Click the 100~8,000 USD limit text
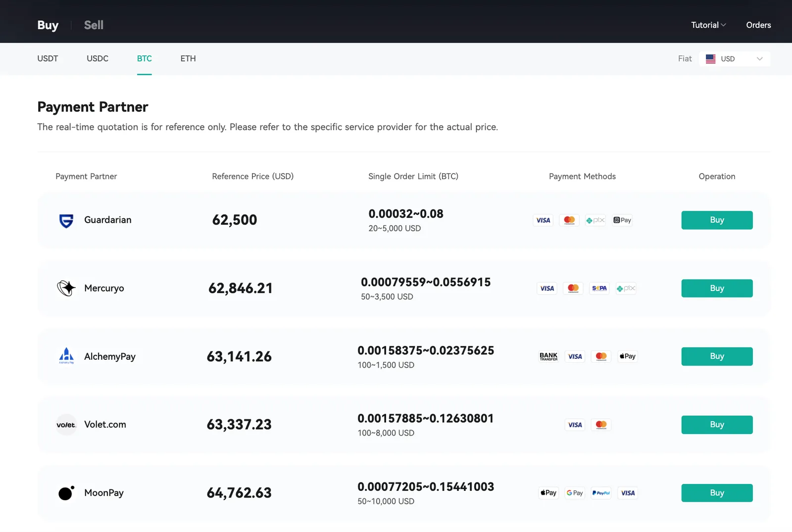792x532 pixels. [x=386, y=433]
